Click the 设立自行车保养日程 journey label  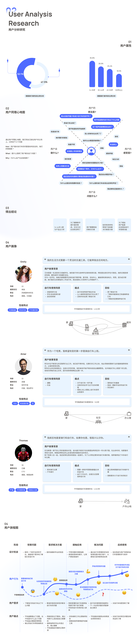(110, 583)
